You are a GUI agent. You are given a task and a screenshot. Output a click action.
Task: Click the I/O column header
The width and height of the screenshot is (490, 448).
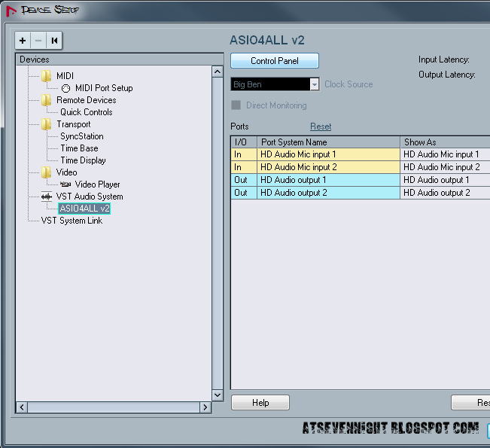tap(244, 142)
